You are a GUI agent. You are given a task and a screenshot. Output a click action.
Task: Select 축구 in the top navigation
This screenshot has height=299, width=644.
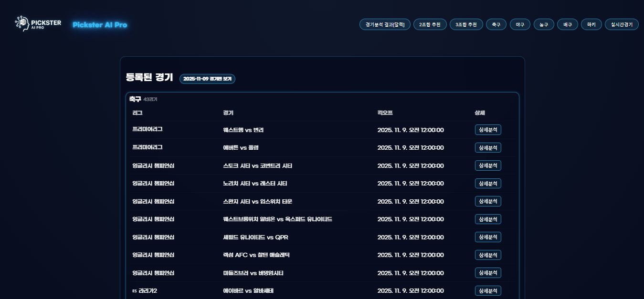(x=496, y=24)
